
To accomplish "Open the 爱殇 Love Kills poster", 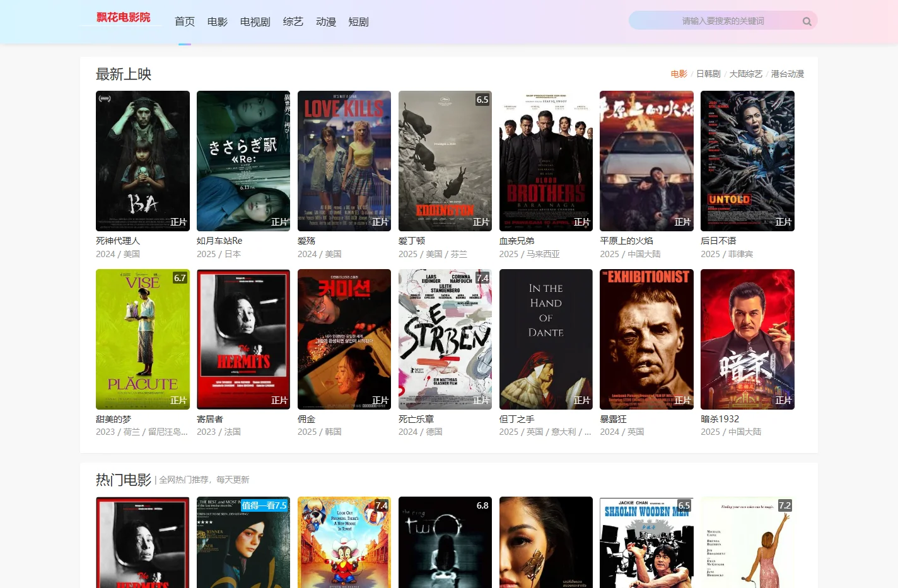I will click(344, 161).
